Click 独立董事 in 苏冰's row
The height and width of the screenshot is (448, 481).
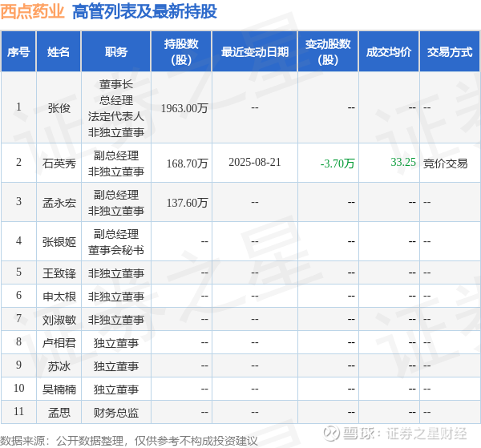116,365
